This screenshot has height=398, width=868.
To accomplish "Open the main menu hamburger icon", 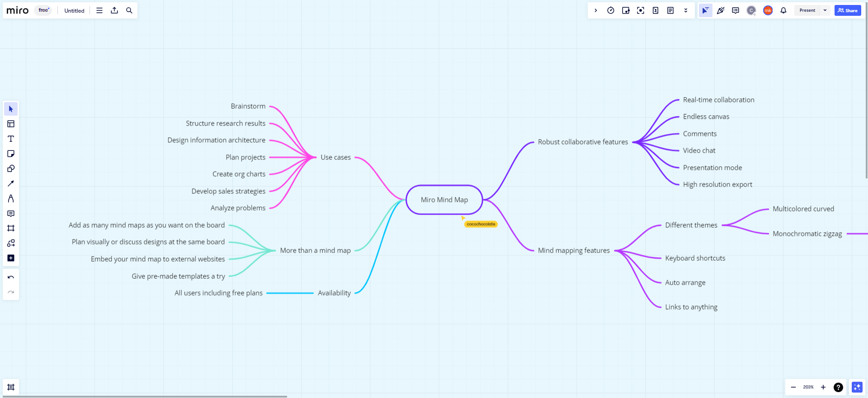I will pyautogui.click(x=99, y=10).
